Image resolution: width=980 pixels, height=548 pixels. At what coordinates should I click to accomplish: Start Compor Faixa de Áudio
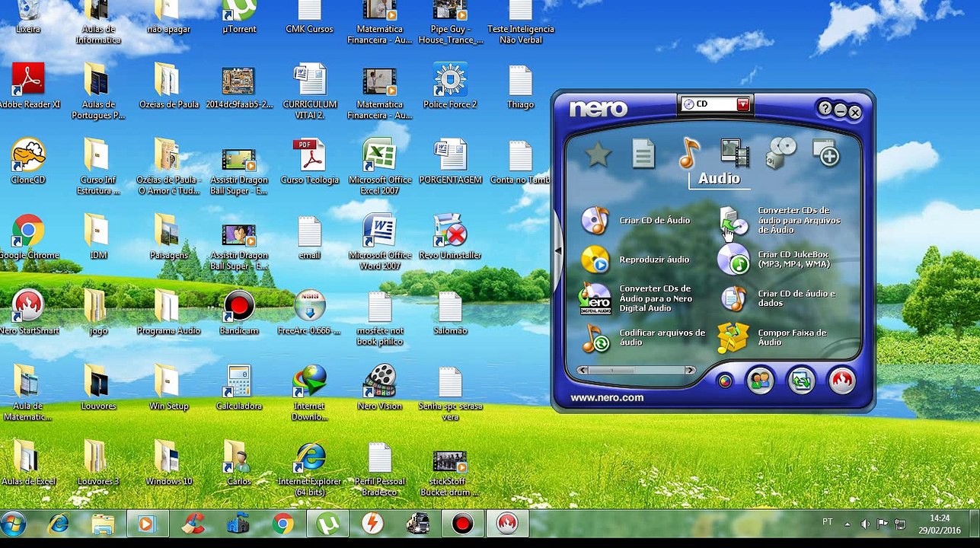tap(773, 338)
